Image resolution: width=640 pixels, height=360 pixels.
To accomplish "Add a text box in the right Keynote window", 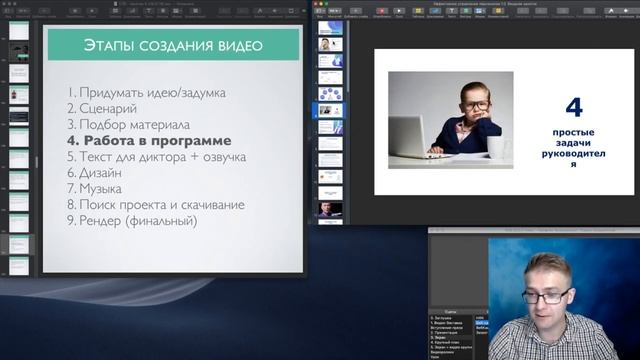I will pyautogui.click(x=451, y=11).
